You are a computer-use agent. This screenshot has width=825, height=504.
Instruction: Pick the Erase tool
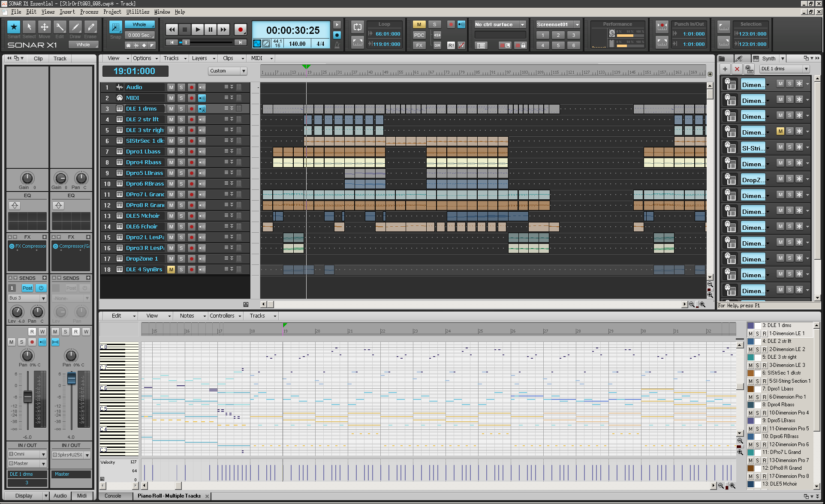pos(90,27)
